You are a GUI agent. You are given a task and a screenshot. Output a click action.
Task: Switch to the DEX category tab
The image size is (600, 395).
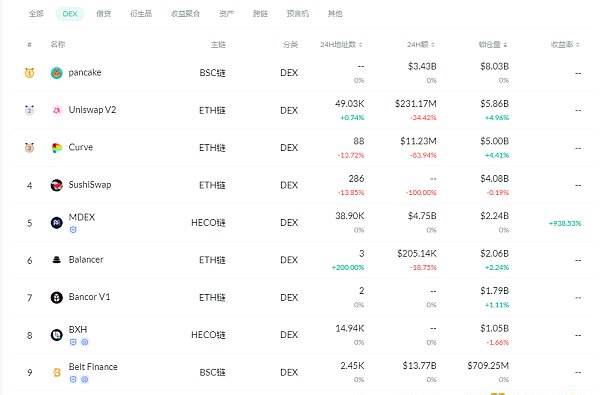[x=70, y=14]
